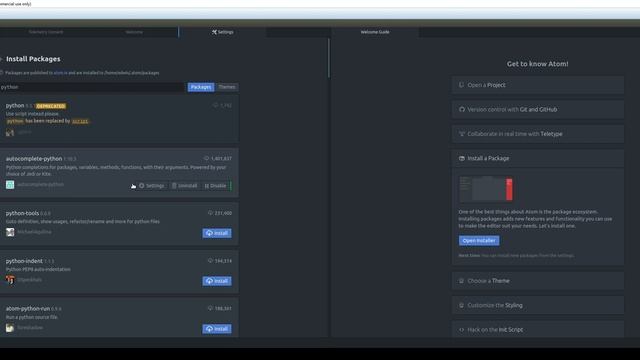
Task: Expand the Customize the Styling section
Action: tap(538, 305)
